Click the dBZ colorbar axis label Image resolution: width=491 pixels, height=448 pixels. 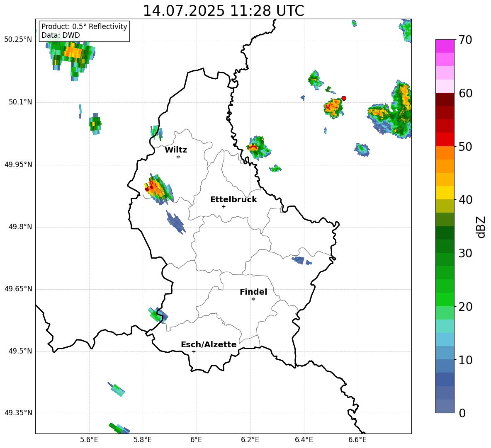(481, 227)
